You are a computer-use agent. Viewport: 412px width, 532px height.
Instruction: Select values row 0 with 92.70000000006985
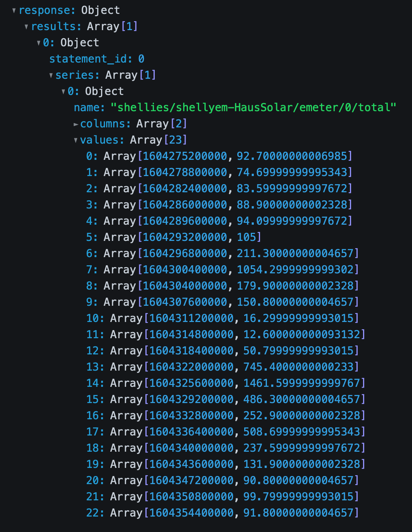(219, 156)
